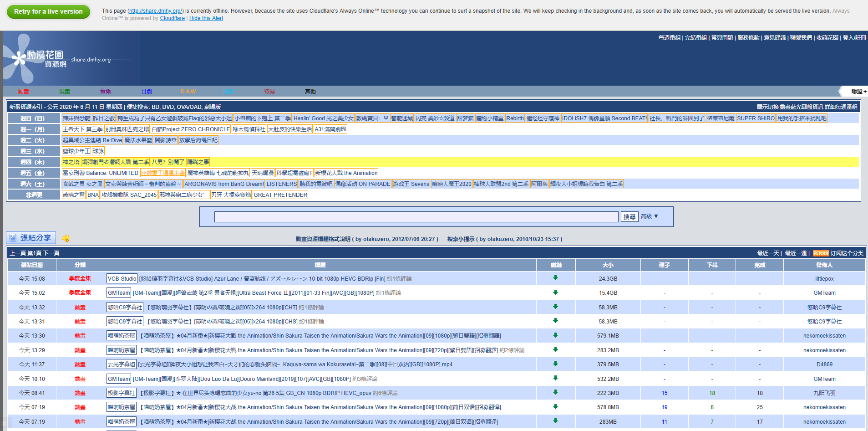
Task: Open 動畫資源標題格式說明 link
Action: pyautogui.click(x=367, y=239)
